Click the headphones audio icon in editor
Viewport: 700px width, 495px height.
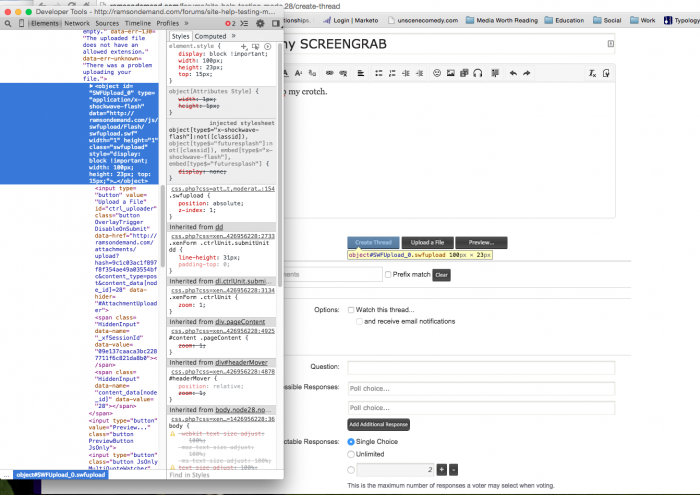(x=478, y=73)
